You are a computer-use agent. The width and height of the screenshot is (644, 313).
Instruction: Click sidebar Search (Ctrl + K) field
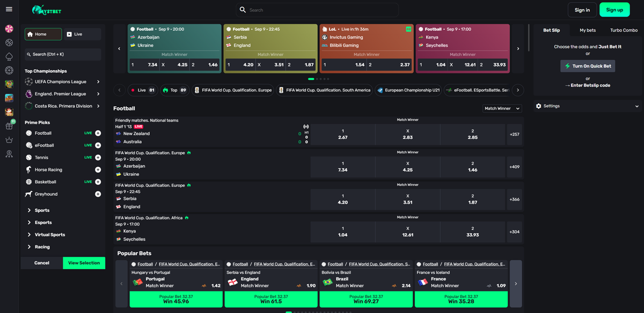click(63, 54)
